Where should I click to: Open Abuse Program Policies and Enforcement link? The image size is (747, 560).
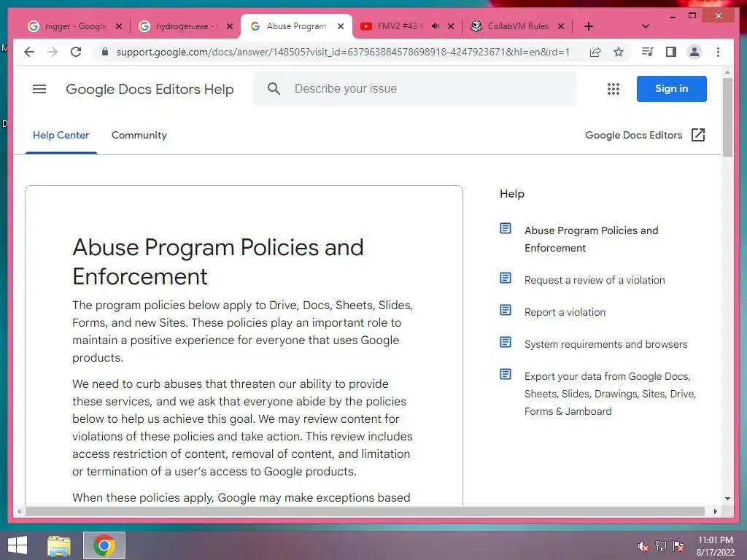[x=591, y=239]
